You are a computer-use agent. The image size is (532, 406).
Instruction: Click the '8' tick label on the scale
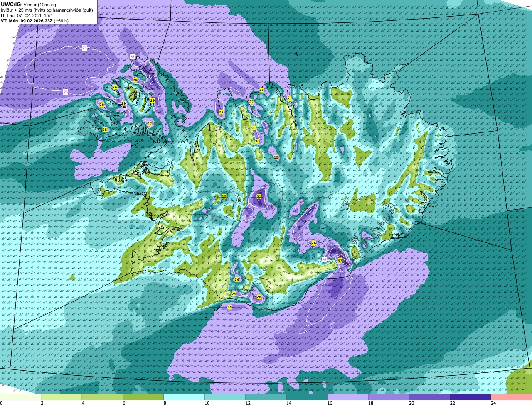[x=165, y=403]
